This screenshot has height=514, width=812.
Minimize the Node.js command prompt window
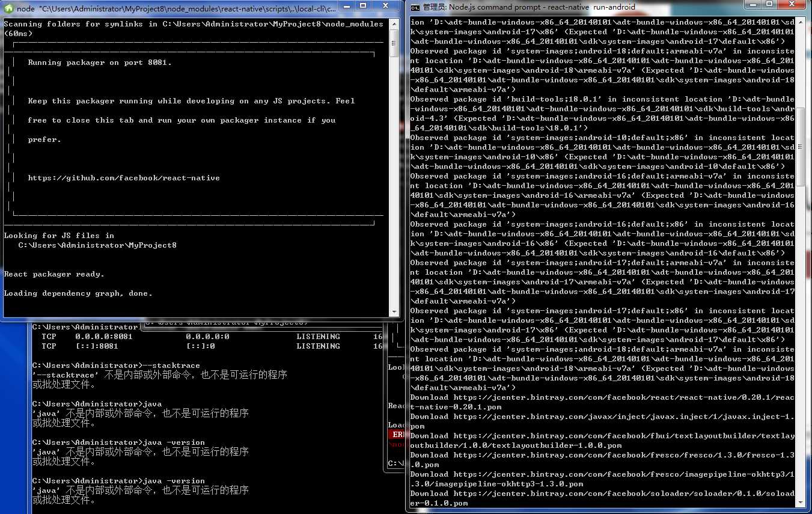(x=752, y=4)
